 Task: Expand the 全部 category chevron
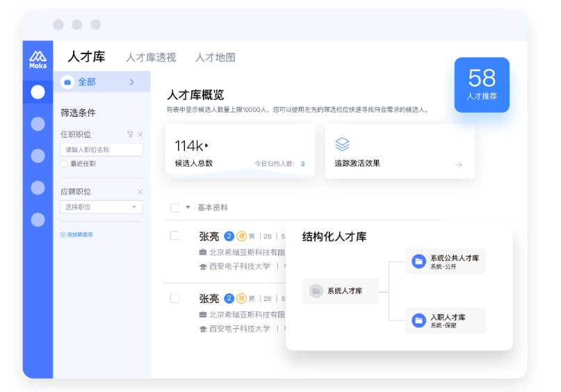[x=131, y=82]
